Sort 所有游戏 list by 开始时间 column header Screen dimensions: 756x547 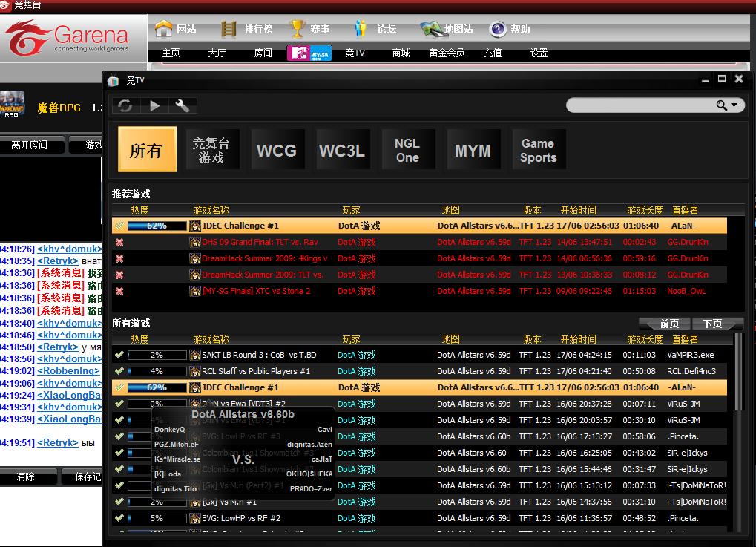[x=578, y=339]
